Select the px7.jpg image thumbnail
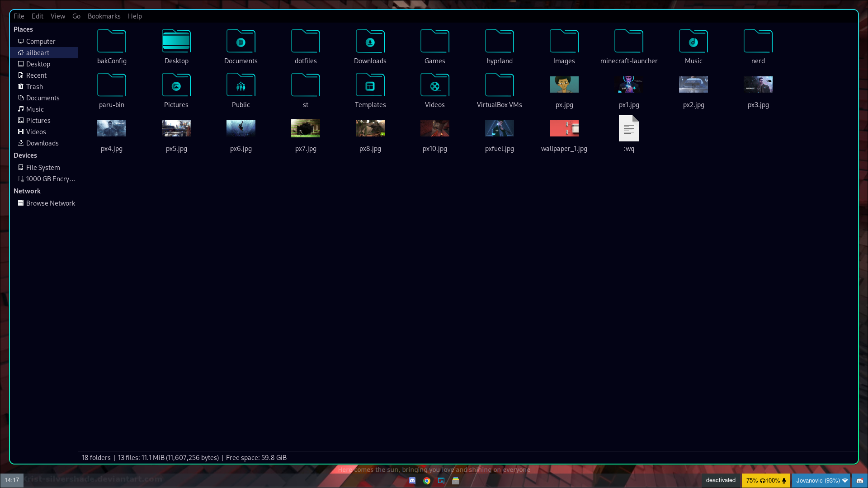The height and width of the screenshot is (488, 868). coord(305,129)
